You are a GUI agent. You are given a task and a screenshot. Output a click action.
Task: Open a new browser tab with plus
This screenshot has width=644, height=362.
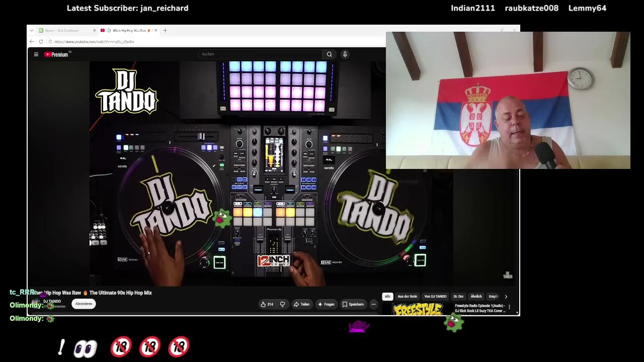tap(165, 30)
